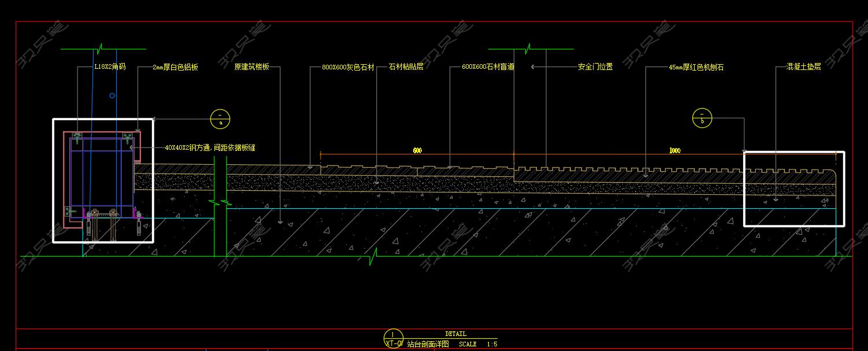Select the green break-line symbol above 安全门位置
Screen dimensions: 868x351
(x=528, y=49)
